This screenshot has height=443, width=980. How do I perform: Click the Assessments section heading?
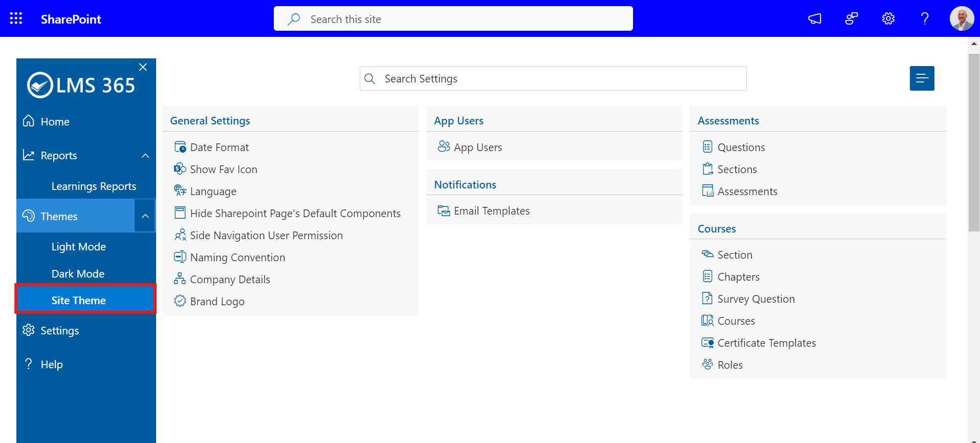pos(728,121)
